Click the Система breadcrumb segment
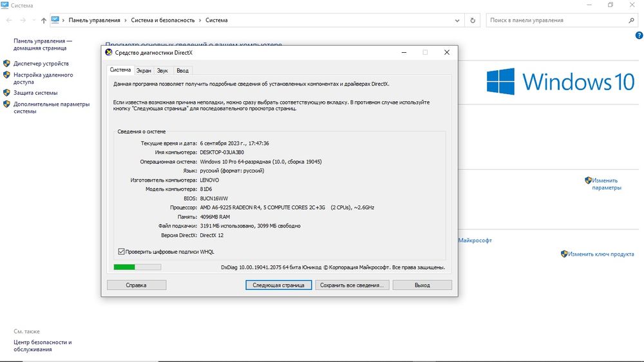The width and height of the screenshot is (644, 362). click(x=216, y=20)
